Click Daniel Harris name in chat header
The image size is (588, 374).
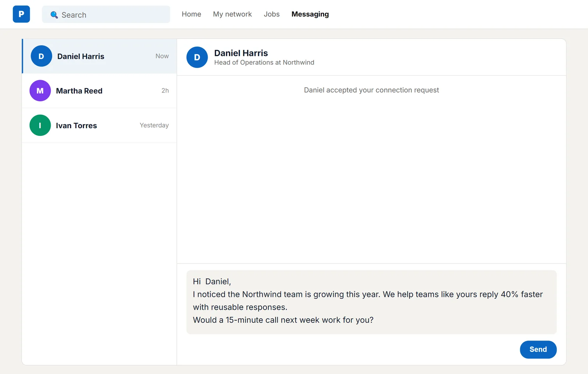pos(241,53)
